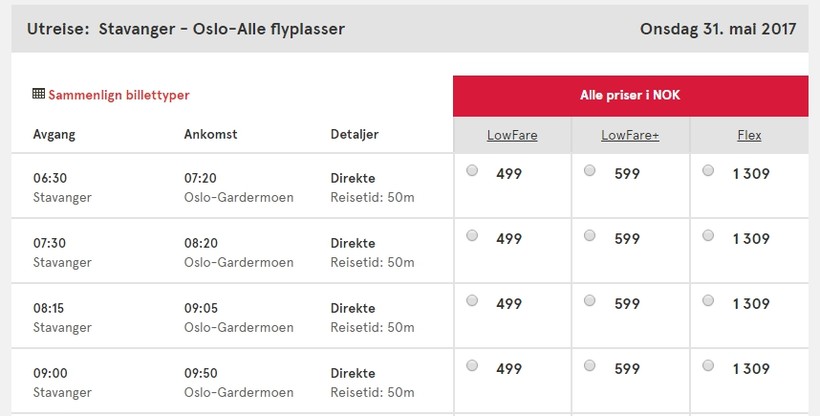Viewport: 820px width, 416px height.
Task: Select LowFare 499 for the 06:30 departure
Action: coord(472,171)
